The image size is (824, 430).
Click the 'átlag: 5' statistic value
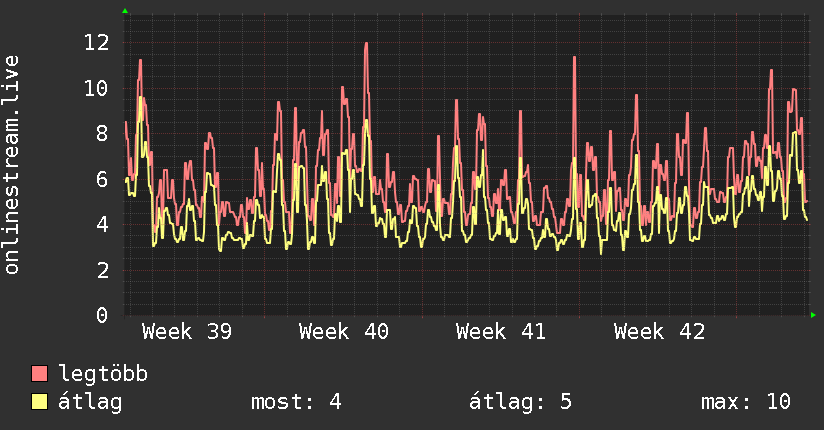coord(520,402)
